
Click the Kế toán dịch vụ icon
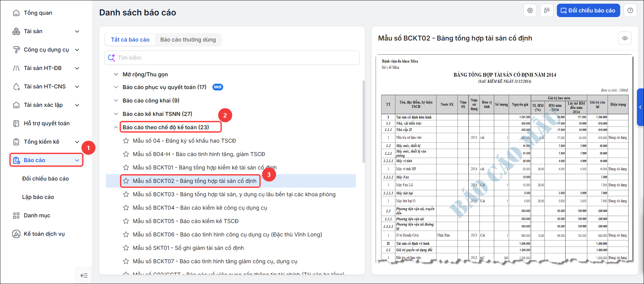tap(16, 234)
